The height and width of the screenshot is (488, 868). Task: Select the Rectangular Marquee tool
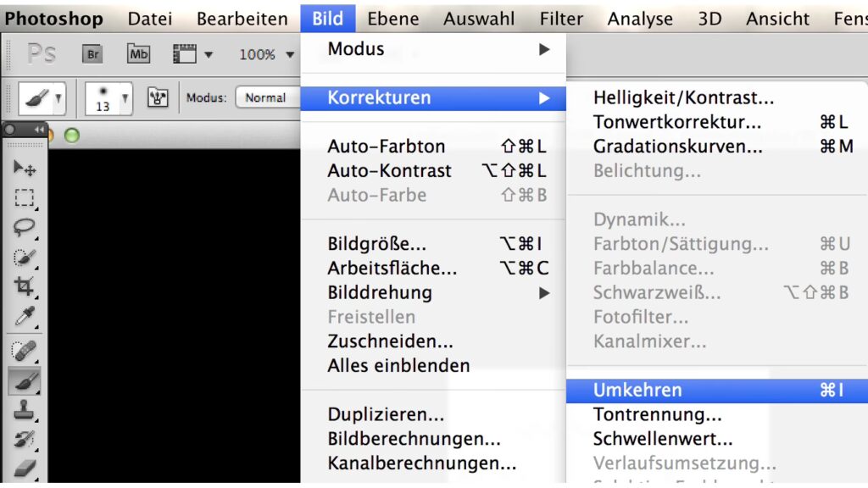25,198
